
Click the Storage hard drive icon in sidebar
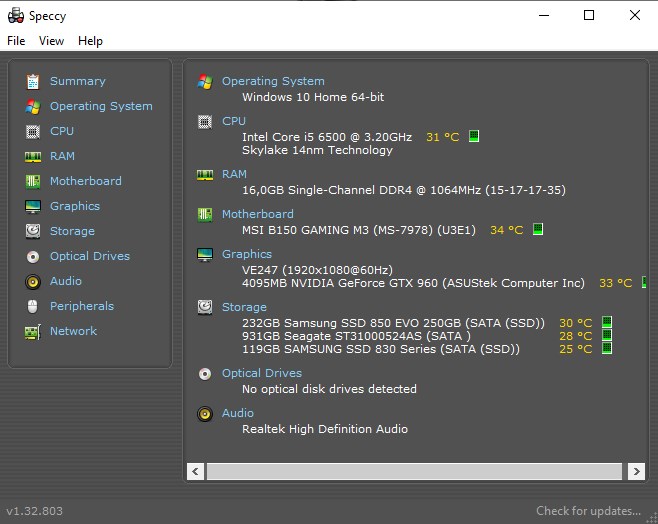33,231
